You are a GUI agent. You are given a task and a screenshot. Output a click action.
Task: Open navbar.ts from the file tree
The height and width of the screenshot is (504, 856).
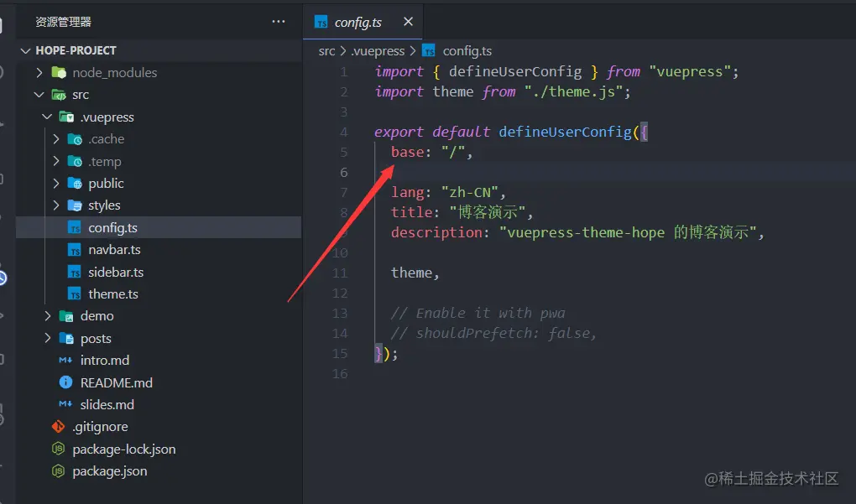point(114,250)
